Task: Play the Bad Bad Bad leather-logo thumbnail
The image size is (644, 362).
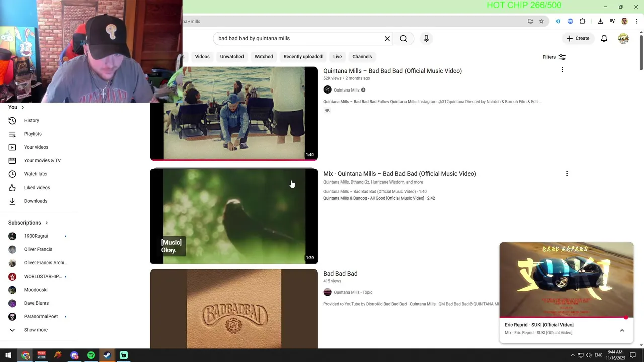Action: 234,309
